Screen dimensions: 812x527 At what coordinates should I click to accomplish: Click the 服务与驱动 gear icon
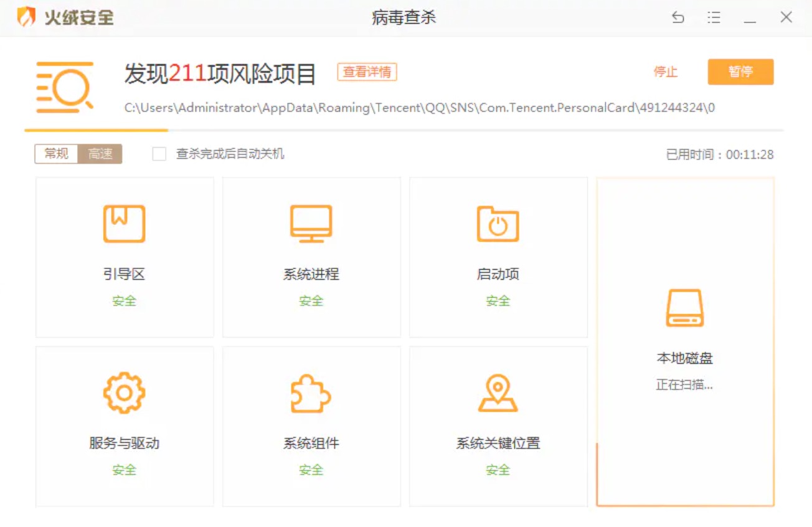[124, 392]
